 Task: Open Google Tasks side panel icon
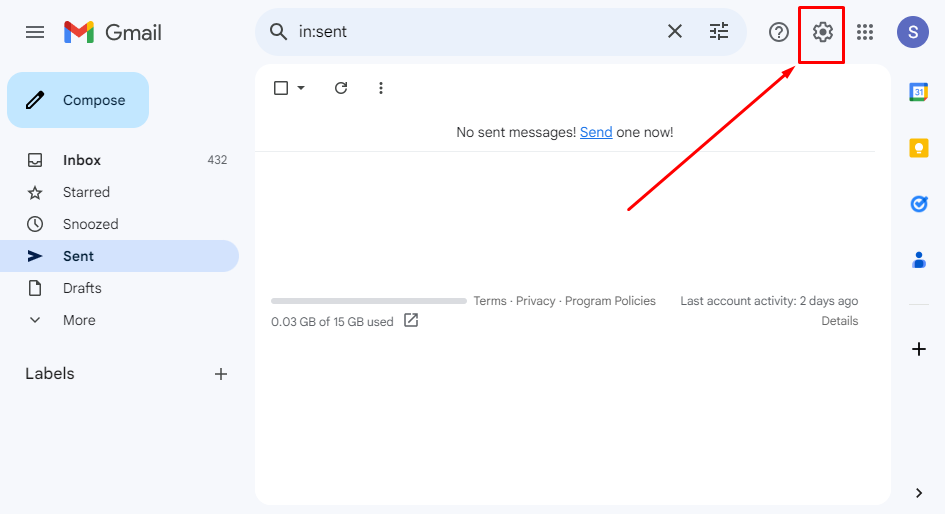918,204
